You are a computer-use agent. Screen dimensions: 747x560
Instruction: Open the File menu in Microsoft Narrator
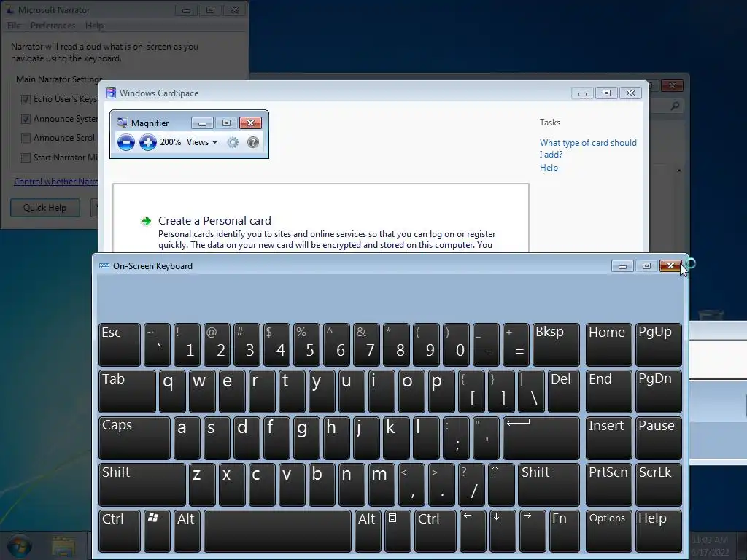[14, 26]
